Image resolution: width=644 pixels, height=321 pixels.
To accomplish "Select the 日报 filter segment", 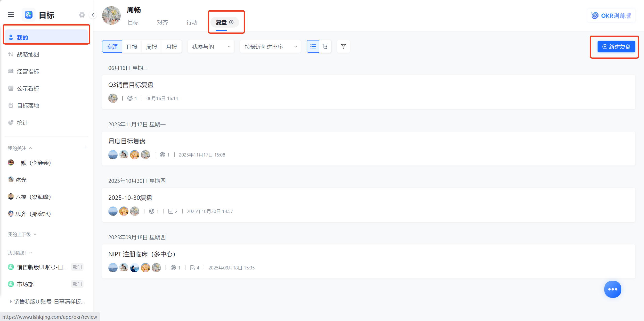I will [132, 47].
